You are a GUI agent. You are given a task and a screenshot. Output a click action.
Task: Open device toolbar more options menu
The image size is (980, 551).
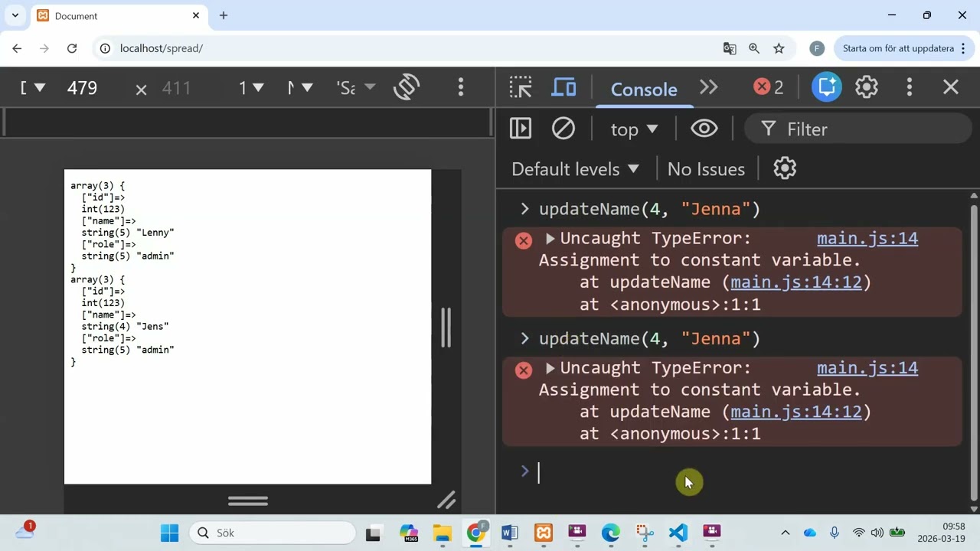click(x=461, y=87)
